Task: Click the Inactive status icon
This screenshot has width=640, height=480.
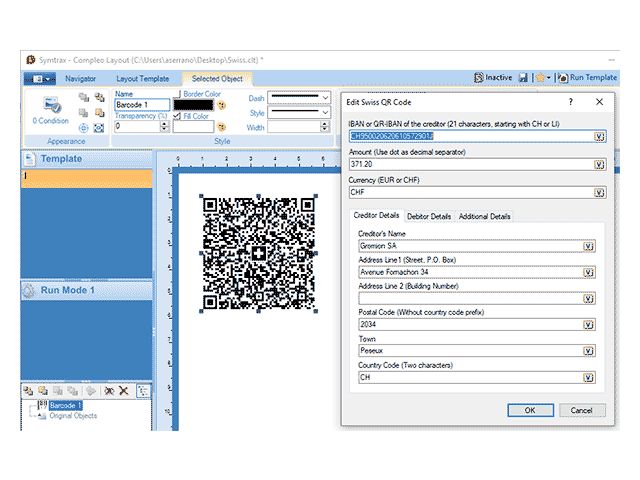Action: point(478,78)
